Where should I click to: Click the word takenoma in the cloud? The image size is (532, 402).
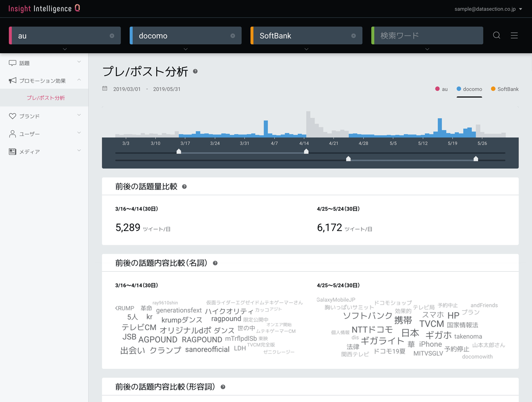pyautogui.click(x=468, y=336)
